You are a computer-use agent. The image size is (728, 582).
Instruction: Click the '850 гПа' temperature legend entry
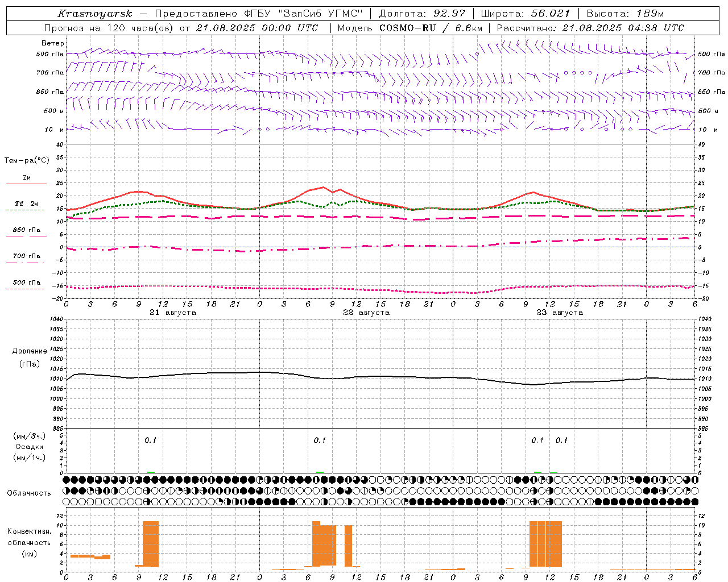pos(26,230)
